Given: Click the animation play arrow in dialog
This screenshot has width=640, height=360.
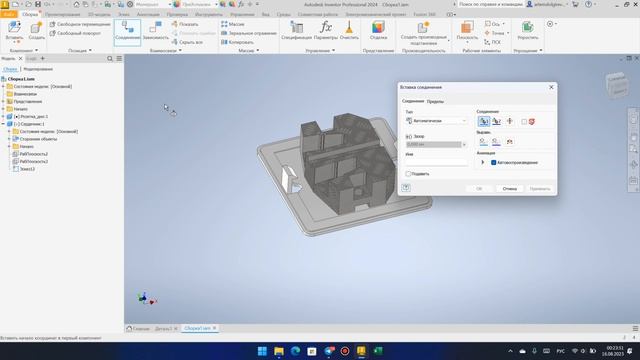Looking at the screenshot, I should point(482,162).
